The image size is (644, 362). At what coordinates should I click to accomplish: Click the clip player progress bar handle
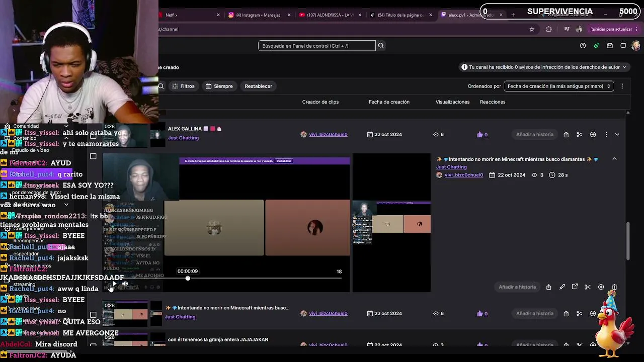pyautogui.click(x=188, y=279)
